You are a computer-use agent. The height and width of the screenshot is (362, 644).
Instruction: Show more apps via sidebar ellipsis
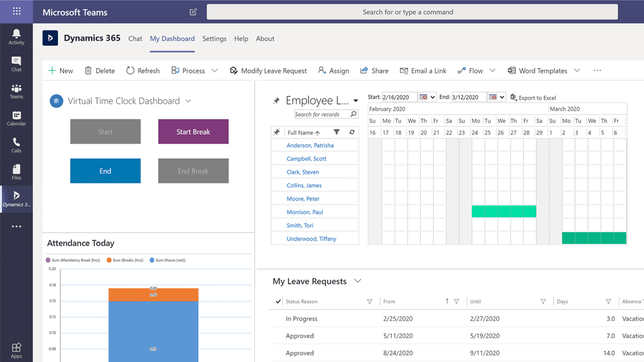17,227
